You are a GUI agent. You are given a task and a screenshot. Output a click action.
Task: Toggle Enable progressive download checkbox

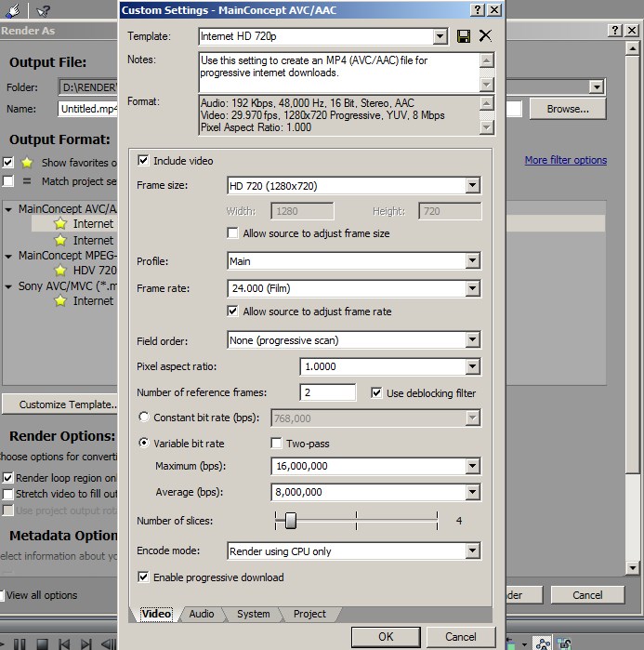click(143, 577)
